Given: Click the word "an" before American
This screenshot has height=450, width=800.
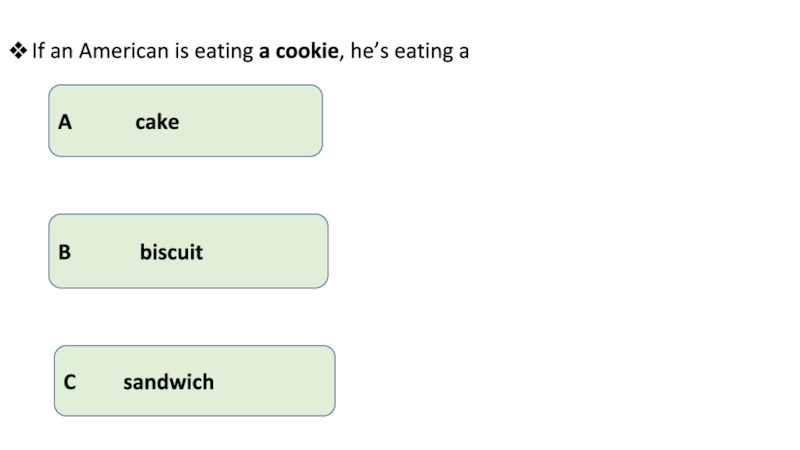Looking at the screenshot, I should tap(62, 51).
